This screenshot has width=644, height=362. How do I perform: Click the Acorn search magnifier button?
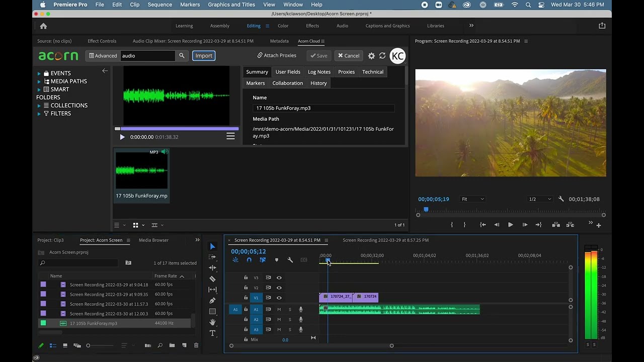tap(182, 56)
